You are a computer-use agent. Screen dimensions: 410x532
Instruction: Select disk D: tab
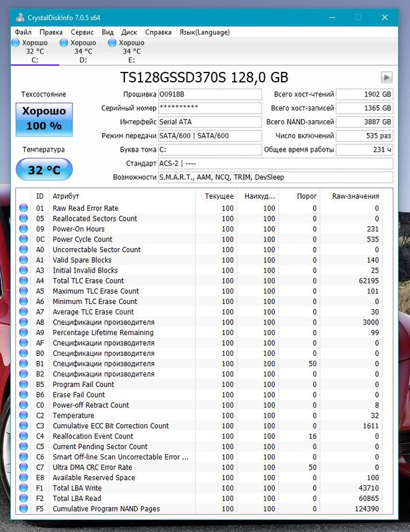[83, 51]
